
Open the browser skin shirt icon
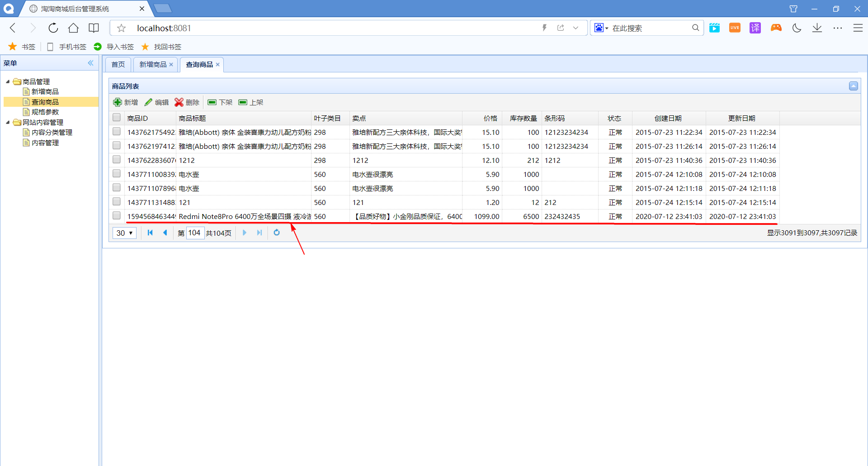click(x=793, y=9)
